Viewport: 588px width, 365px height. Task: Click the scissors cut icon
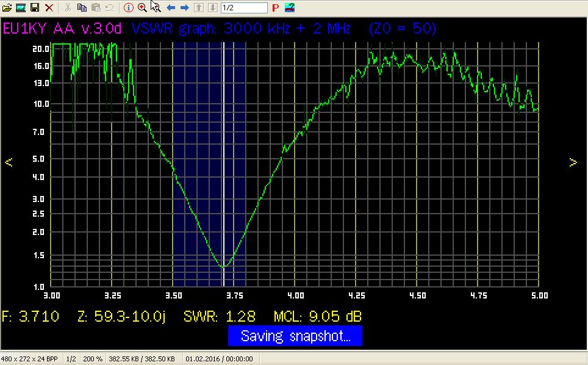pyautogui.click(x=68, y=8)
